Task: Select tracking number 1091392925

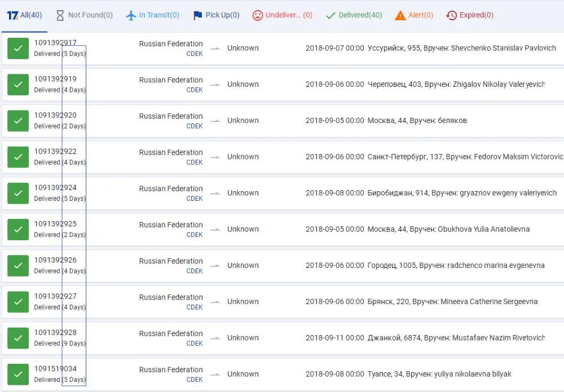Action: click(x=55, y=224)
